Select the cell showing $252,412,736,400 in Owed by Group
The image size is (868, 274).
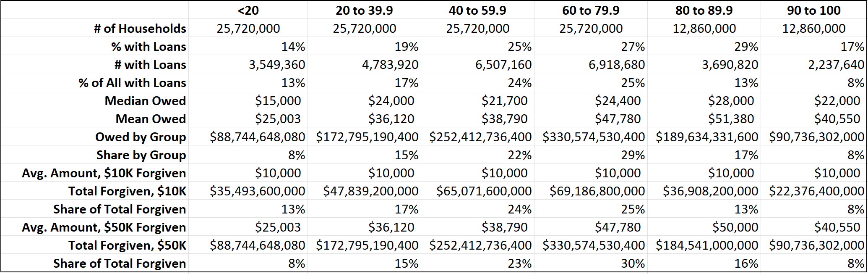pyautogui.click(x=480, y=137)
